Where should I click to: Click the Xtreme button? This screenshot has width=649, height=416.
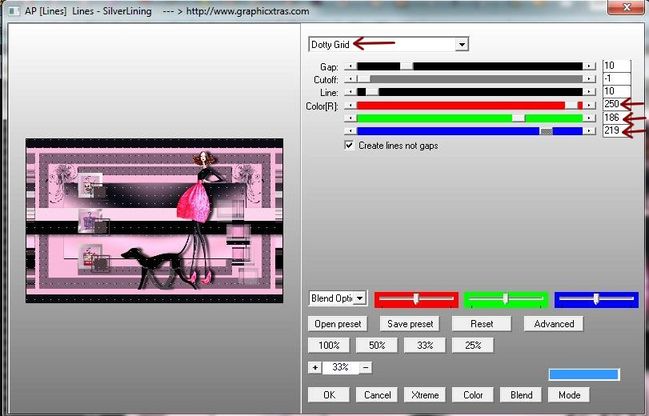tap(425, 395)
